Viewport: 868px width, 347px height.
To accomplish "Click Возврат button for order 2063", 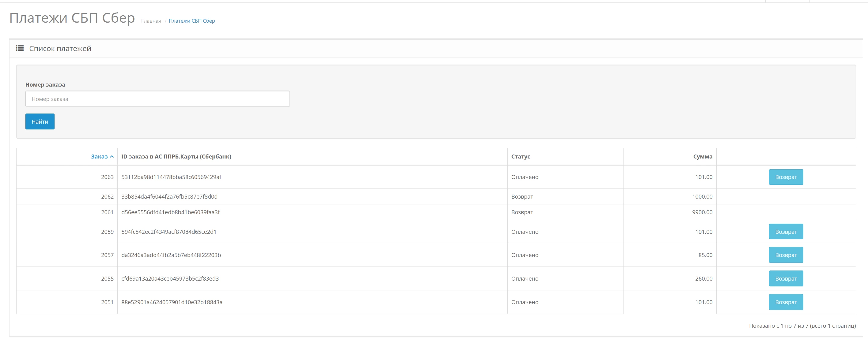I will pos(786,177).
